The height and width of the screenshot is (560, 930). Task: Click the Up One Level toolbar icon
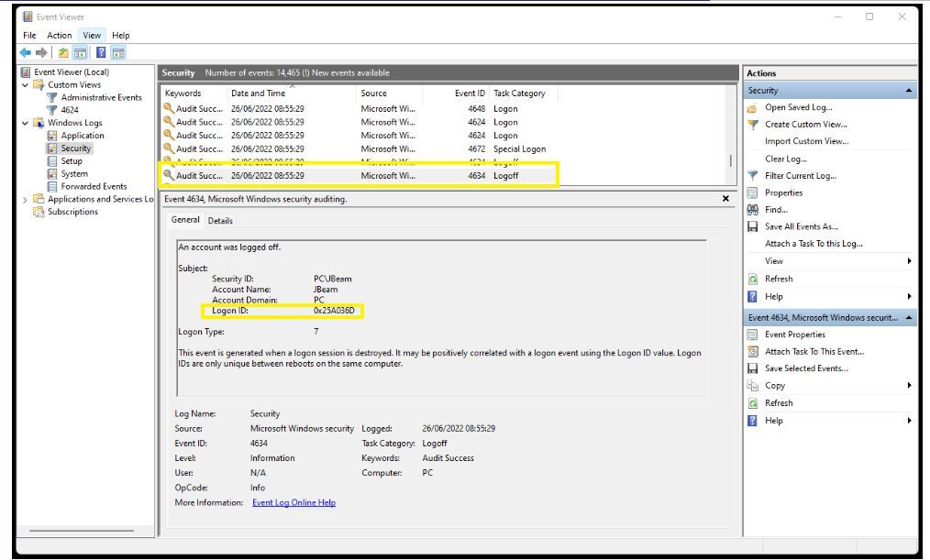click(x=63, y=53)
